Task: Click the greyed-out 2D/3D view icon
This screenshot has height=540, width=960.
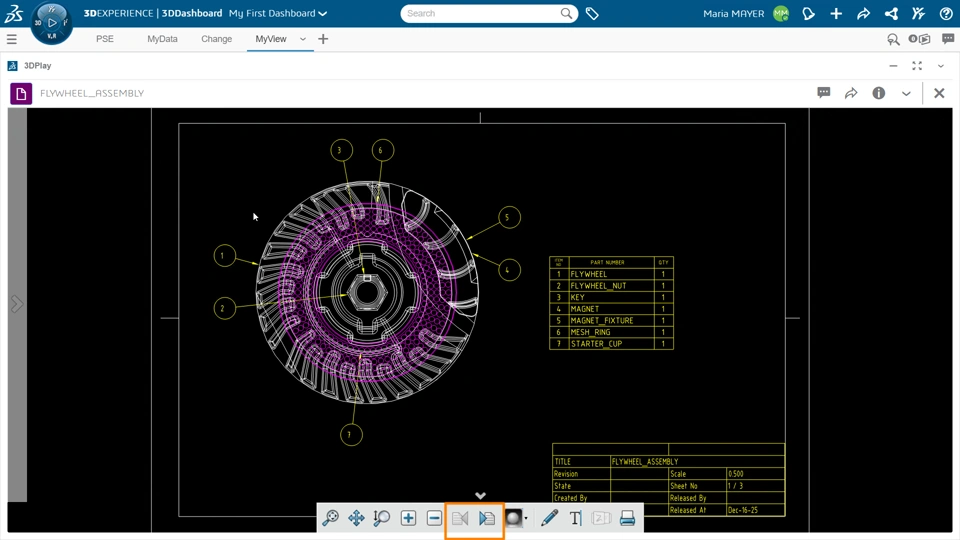Action: pyautogui.click(x=601, y=519)
